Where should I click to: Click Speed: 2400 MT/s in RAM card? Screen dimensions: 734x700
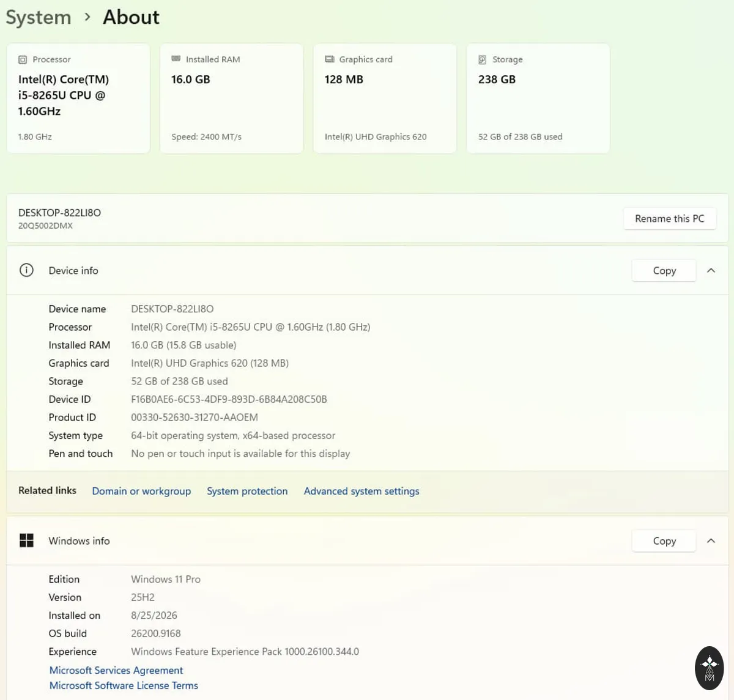click(x=206, y=137)
